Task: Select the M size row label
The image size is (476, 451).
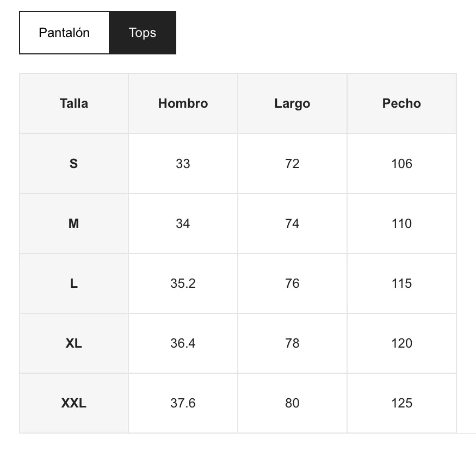Action: [x=74, y=224]
